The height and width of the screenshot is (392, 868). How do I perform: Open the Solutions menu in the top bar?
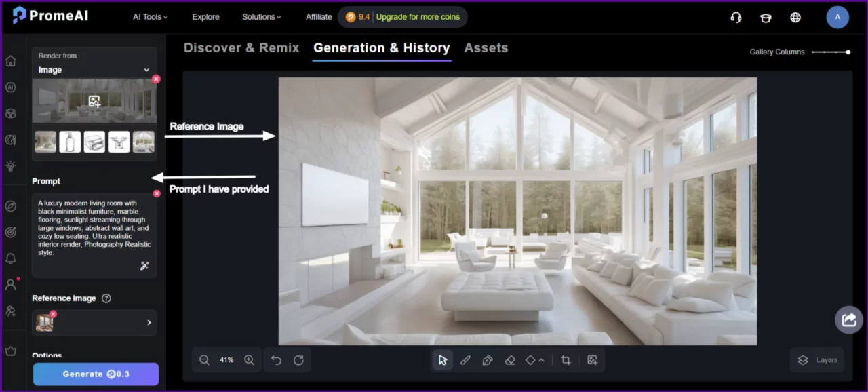(x=261, y=17)
